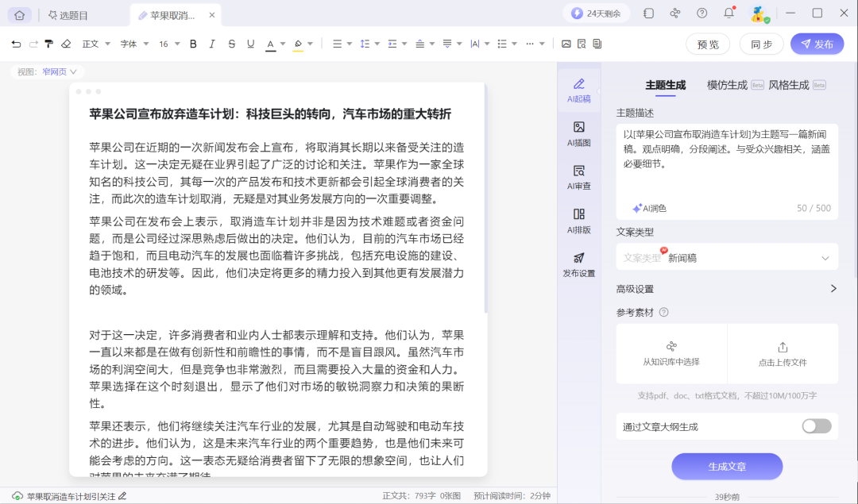Click the 预览 preview button
The height and width of the screenshot is (504, 858).
click(x=708, y=44)
